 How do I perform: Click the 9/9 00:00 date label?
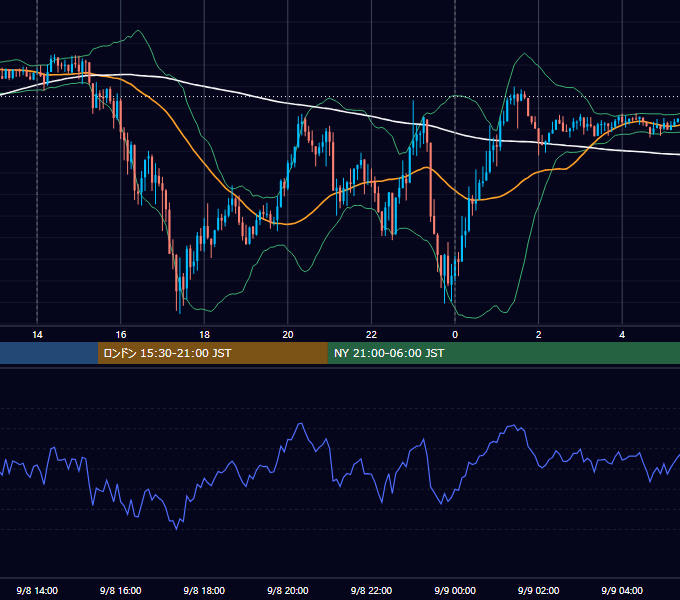click(455, 590)
